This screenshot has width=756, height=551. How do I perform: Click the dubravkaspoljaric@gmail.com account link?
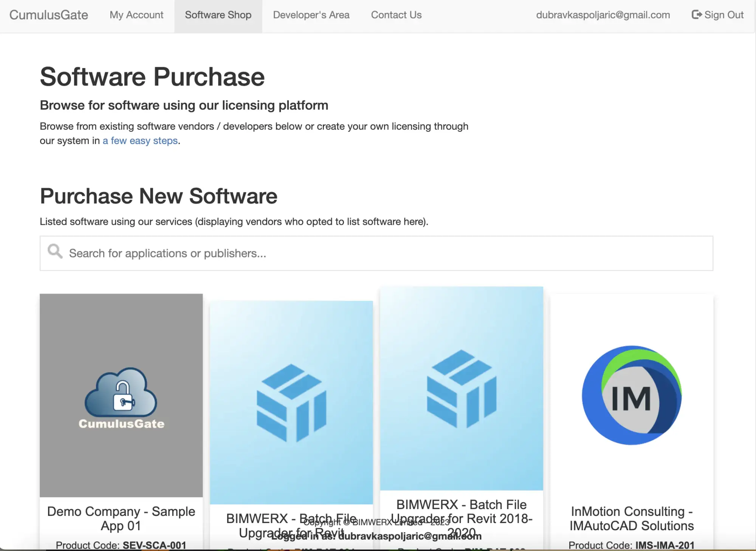pyautogui.click(x=603, y=15)
